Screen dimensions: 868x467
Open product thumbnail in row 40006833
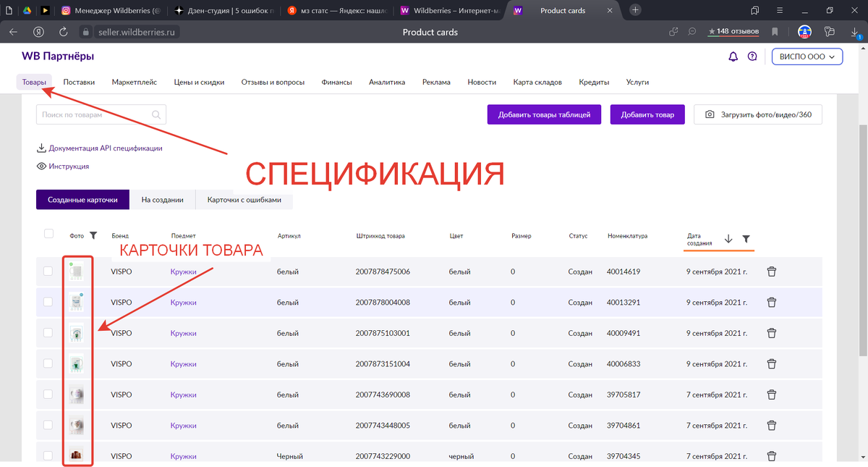tap(77, 363)
